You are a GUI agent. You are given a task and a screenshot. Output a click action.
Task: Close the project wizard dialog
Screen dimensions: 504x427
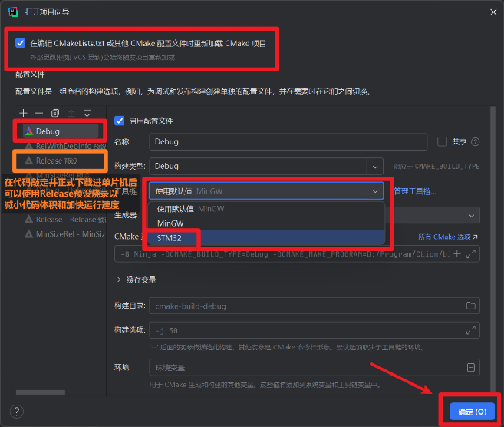[493, 12]
